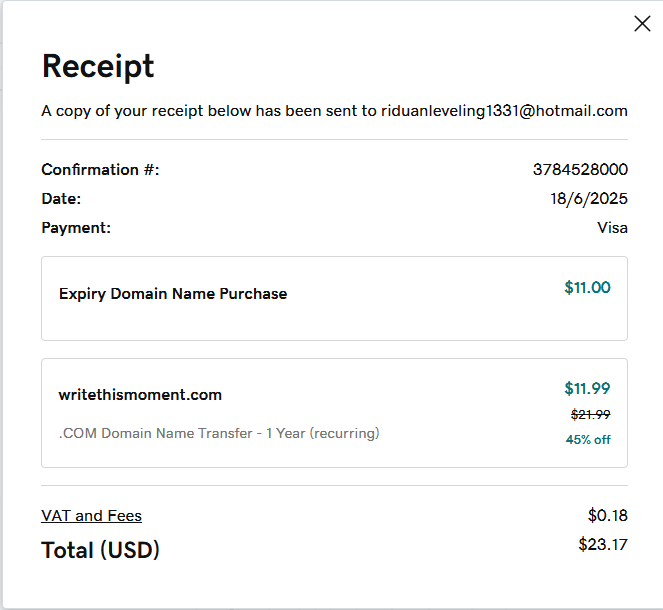Select email address riduanleveling1331@hotmail.com
The width and height of the screenshot is (663, 610).
[x=504, y=111]
